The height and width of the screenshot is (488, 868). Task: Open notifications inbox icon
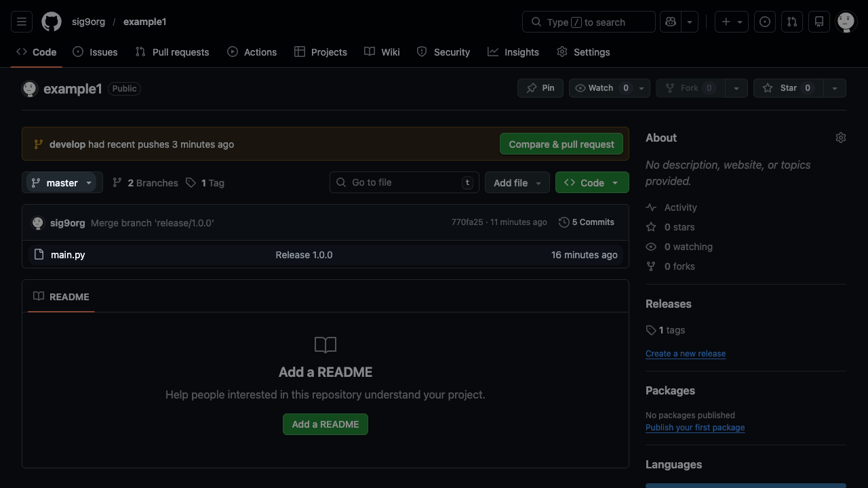(819, 22)
